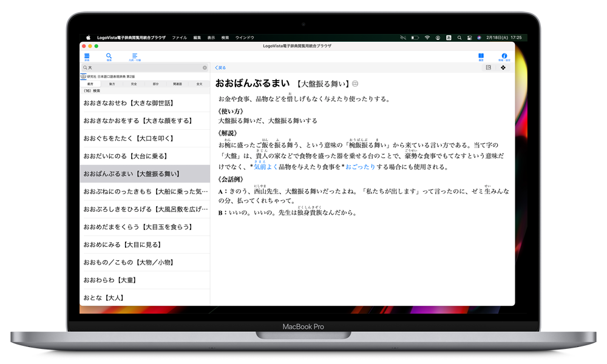
Task: Click the 研究社 dictionary book icon
Action: (x=83, y=76)
